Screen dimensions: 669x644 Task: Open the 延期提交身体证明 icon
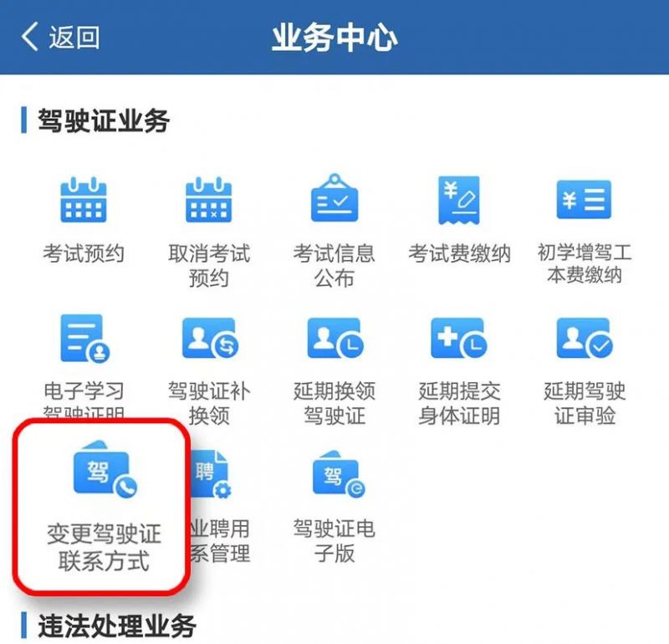click(459, 338)
